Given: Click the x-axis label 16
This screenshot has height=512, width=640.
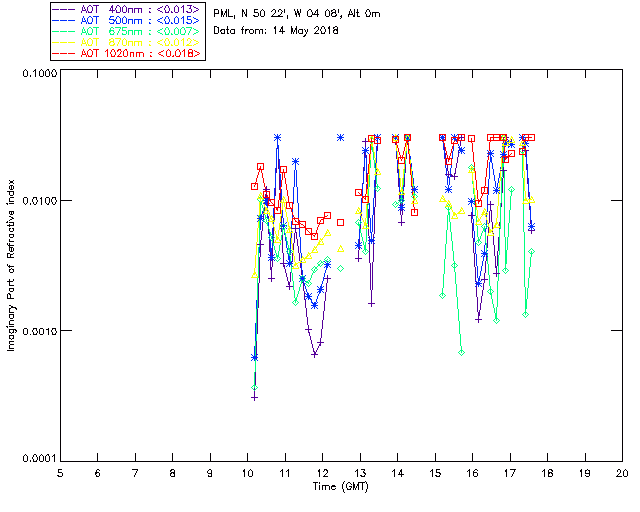Looking at the screenshot, I should click(472, 473).
